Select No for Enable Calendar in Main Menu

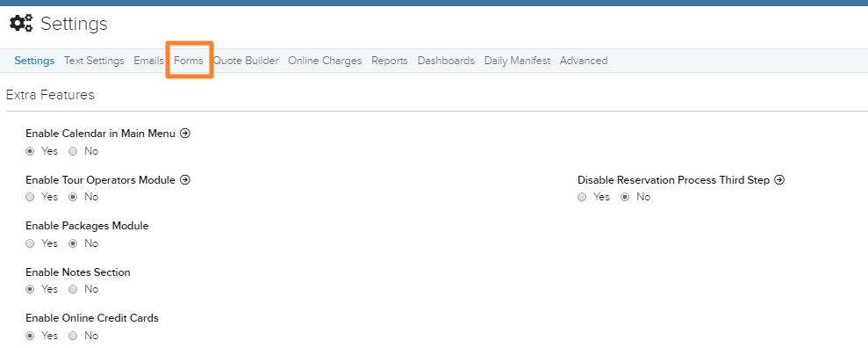click(73, 151)
